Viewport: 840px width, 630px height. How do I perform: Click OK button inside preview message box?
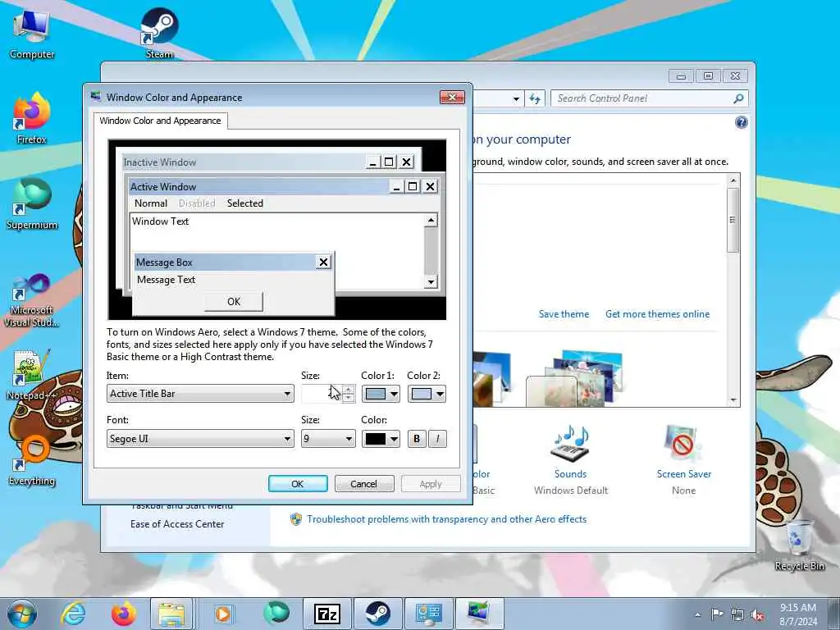coord(234,302)
